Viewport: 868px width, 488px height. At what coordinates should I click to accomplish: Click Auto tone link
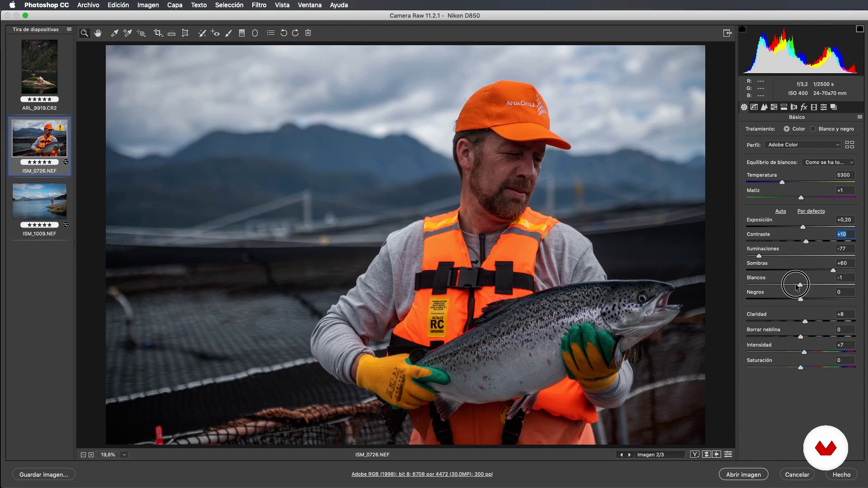tap(780, 211)
